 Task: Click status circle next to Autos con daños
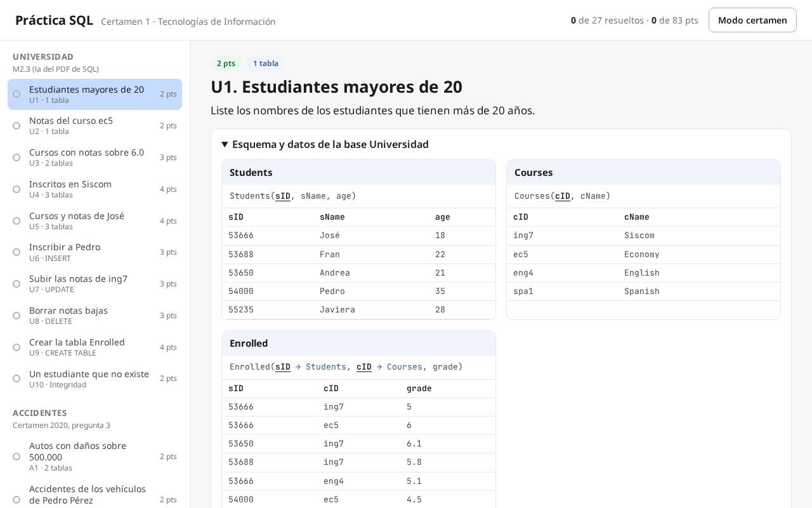(x=16, y=457)
